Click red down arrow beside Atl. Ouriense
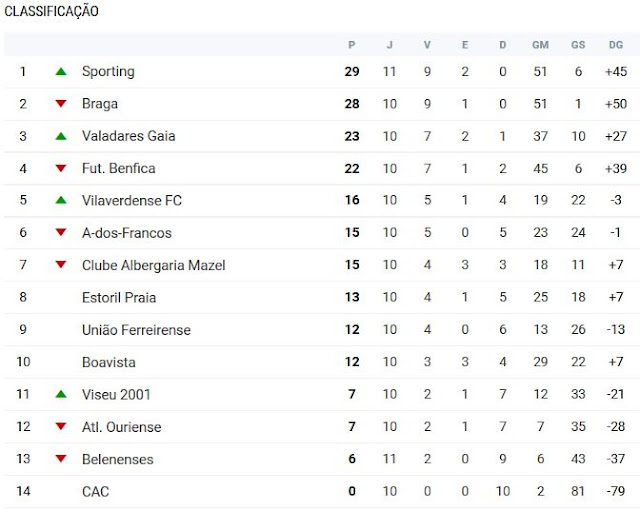The image size is (640, 510). click(61, 427)
